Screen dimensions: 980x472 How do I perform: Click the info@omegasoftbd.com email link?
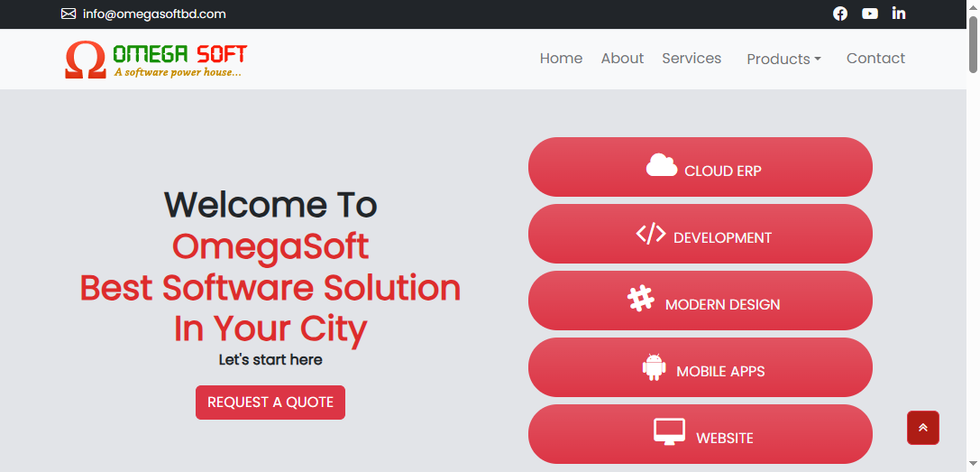point(154,14)
